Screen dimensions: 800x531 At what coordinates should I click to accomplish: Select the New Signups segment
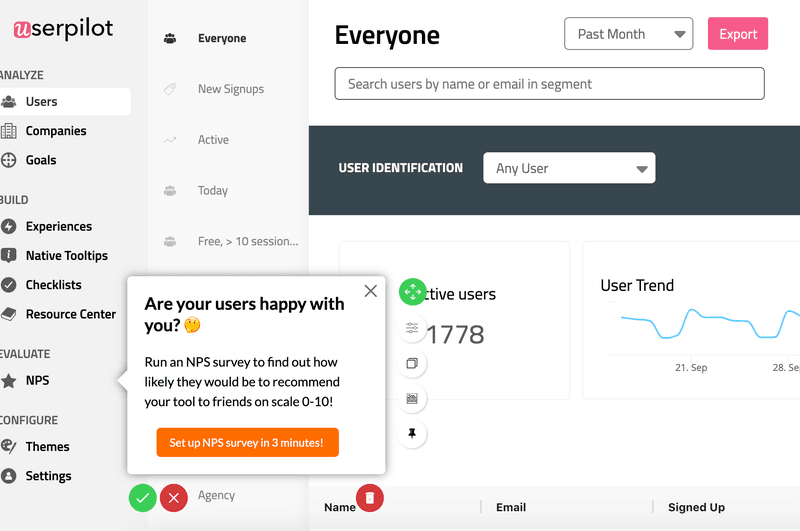point(231,89)
